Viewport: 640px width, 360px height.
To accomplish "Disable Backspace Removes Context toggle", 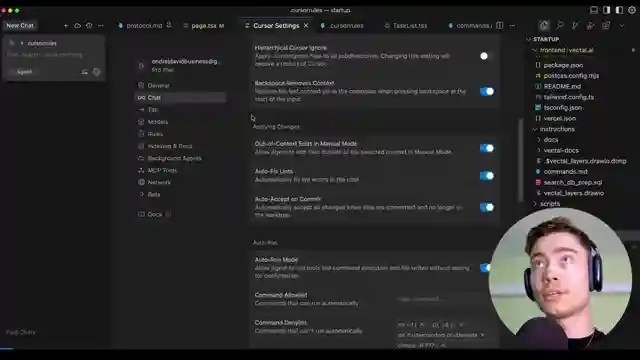I will pos(487,91).
